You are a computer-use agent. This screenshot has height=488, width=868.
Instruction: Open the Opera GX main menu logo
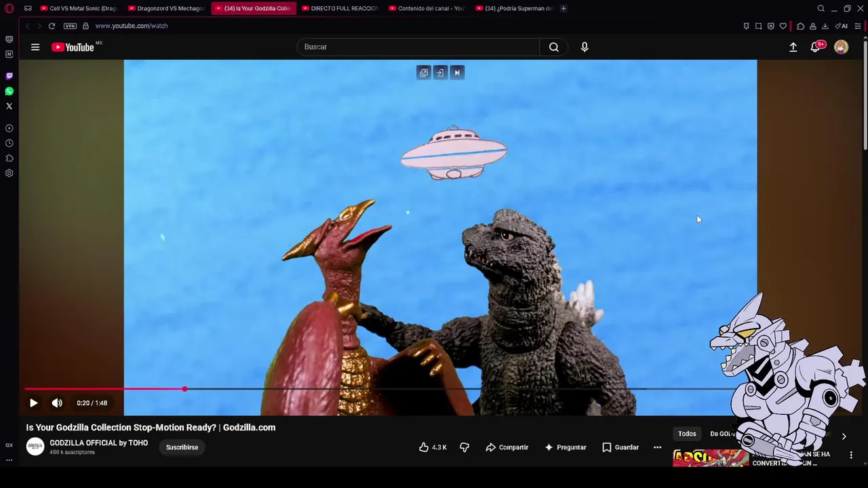tap(9, 8)
